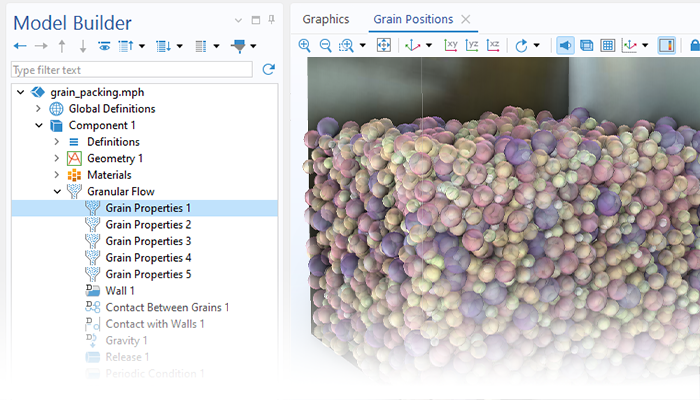Image resolution: width=700 pixels, height=400 pixels.
Task: Collapse the Granular Flow node
Action: (x=57, y=191)
